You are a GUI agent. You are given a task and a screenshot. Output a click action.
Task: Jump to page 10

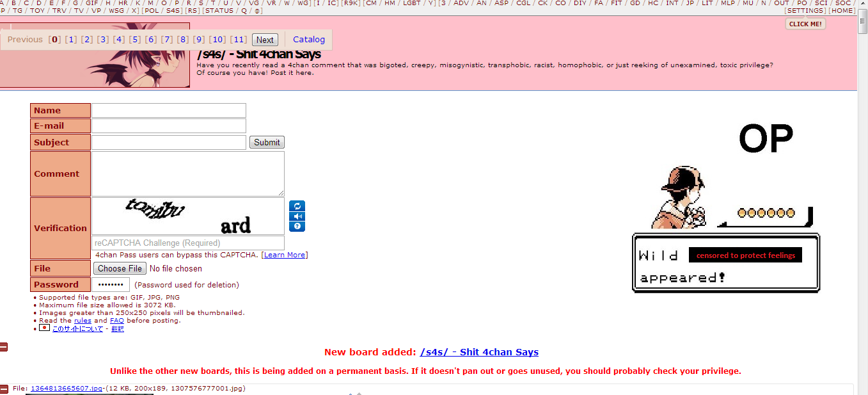[x=217, y=40]
